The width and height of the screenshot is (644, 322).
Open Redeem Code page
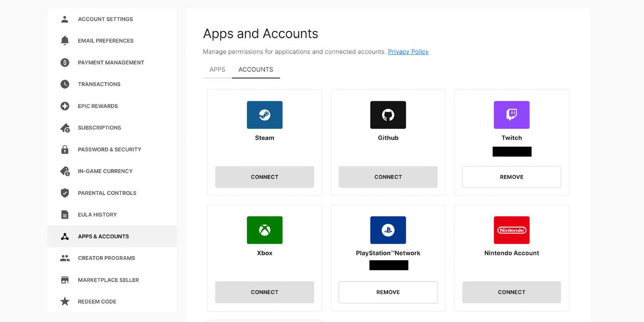[112, 301]
